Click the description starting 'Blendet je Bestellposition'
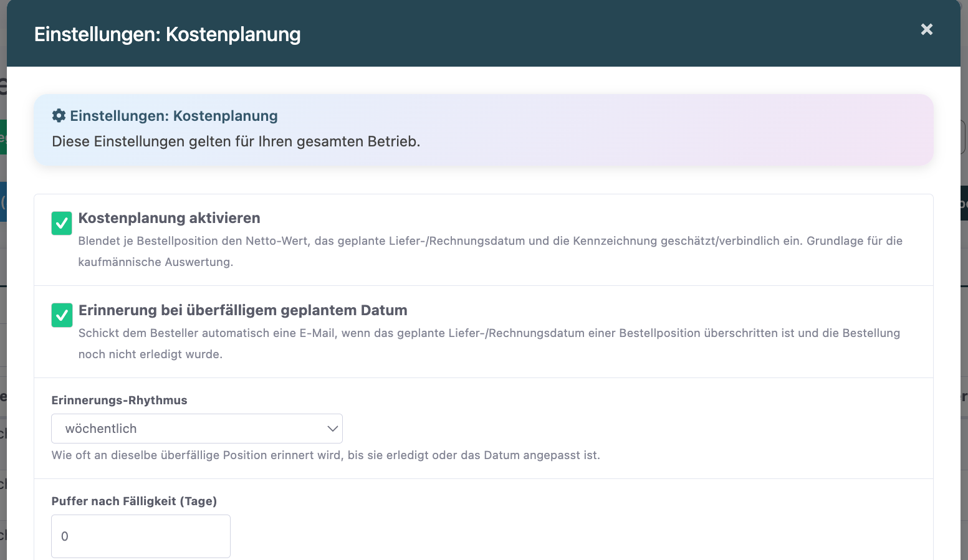Viewport: 968px width, 560px height. 490,251
